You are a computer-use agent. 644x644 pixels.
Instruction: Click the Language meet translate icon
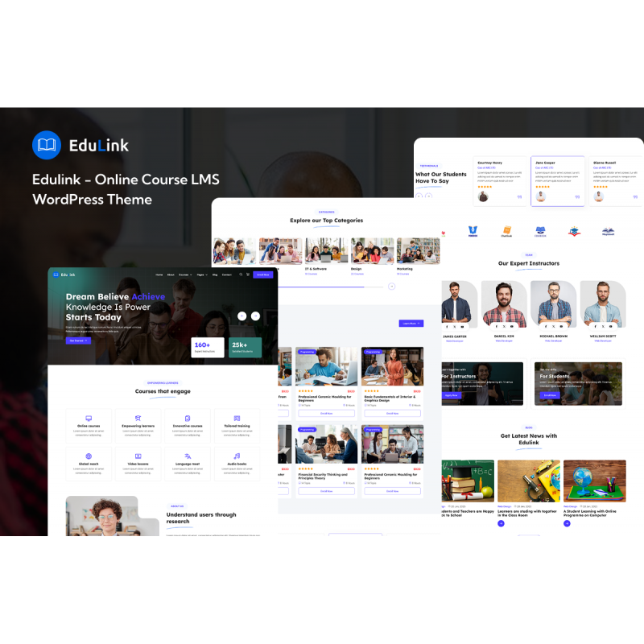pos(188,456)
